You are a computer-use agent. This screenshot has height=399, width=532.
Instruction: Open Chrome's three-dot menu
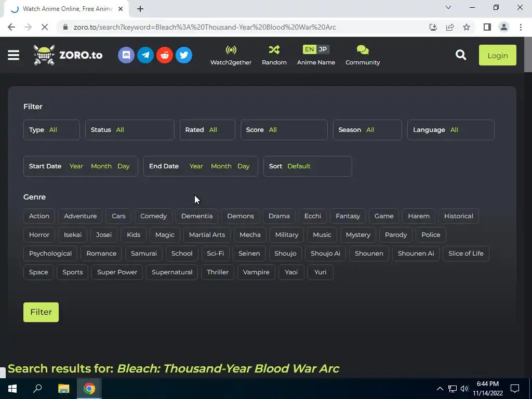(521, 27)
